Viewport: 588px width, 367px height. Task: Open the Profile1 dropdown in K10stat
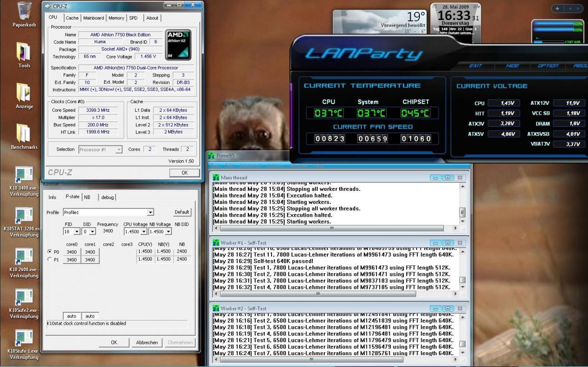tap(150, 212)
